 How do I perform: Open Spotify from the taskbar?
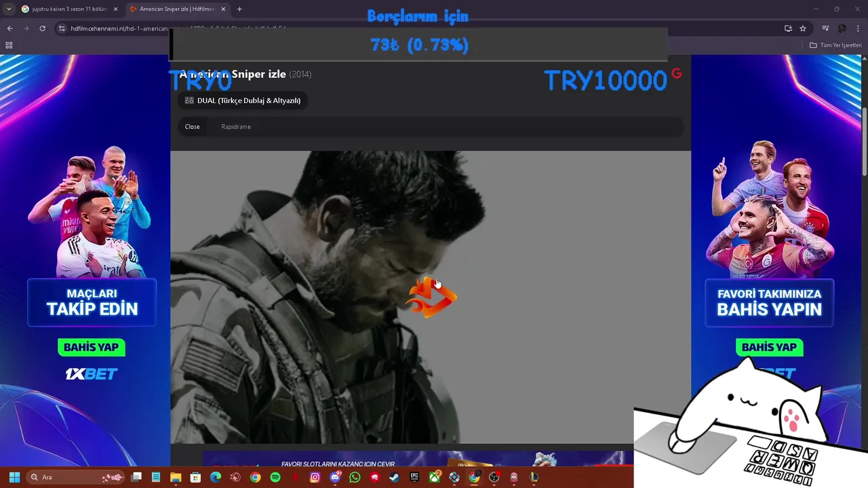(275, 477)
